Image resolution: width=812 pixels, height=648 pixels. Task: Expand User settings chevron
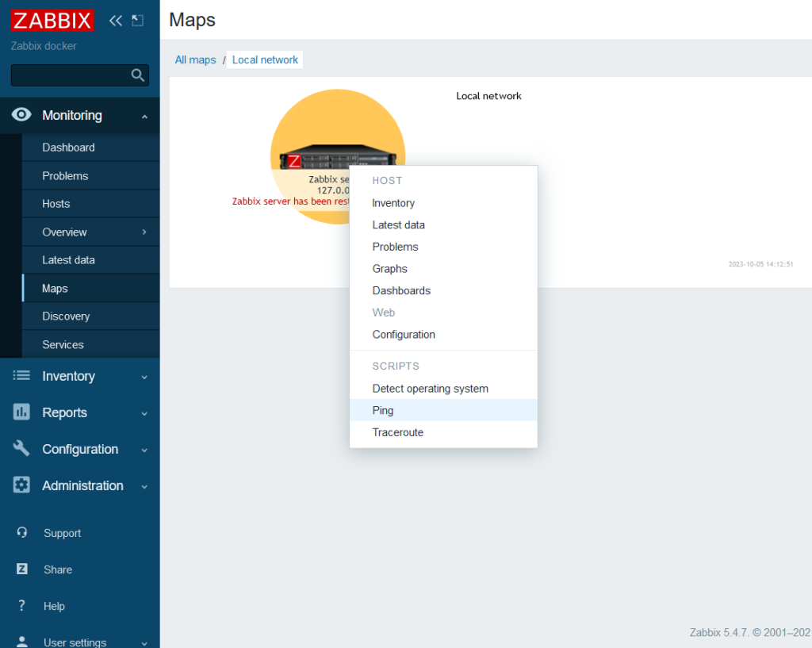point(144,643)
